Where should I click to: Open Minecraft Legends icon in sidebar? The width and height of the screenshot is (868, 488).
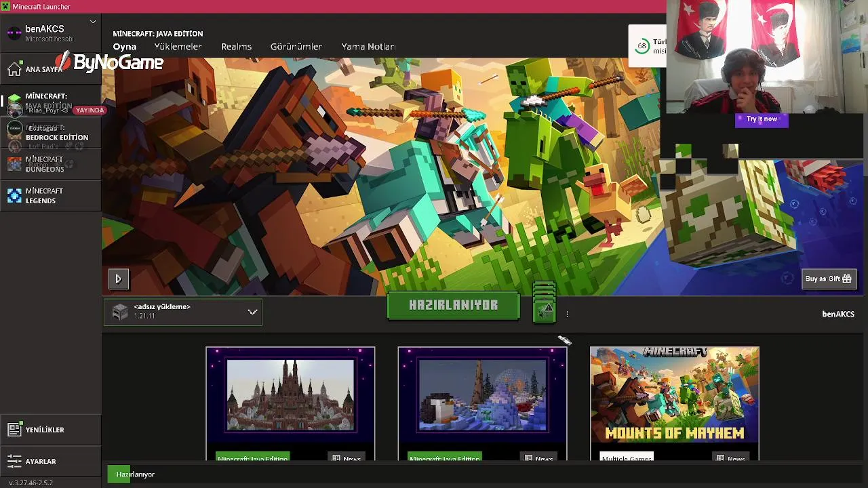click(x=14, y=196)
